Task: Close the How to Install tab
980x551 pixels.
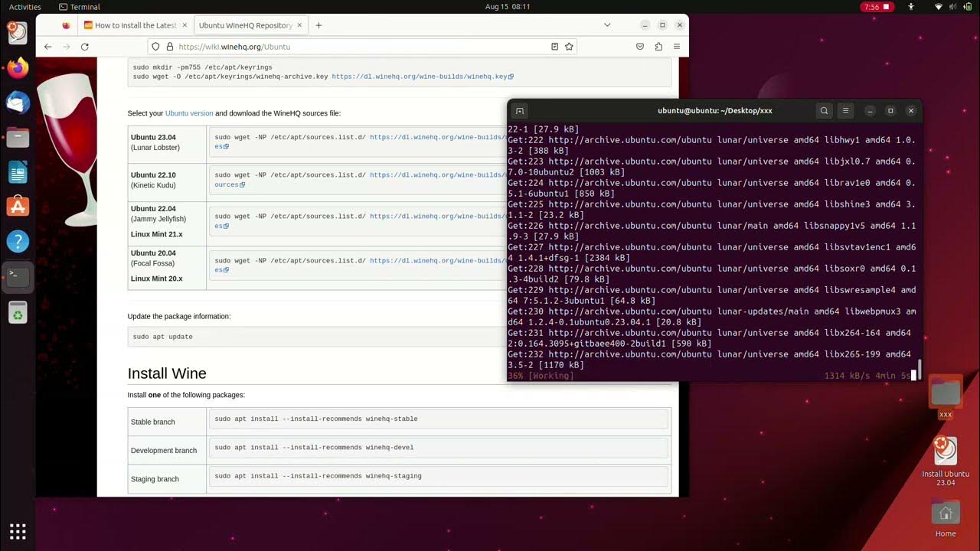Action: pos(185,25)
